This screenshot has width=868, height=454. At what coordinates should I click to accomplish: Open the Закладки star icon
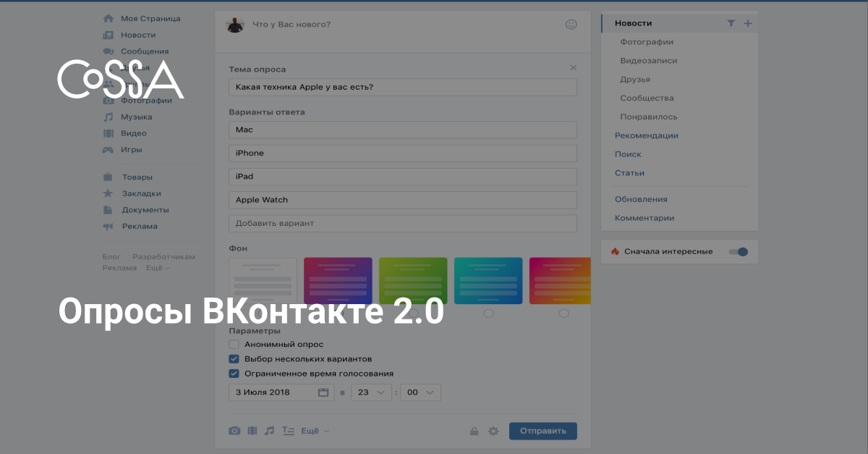pyautogui.click(x=109, y=193)
